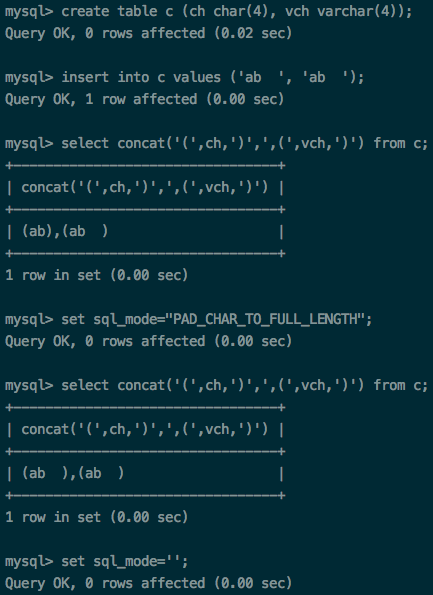
Task: Click the result row showing (ab  ),(ab  )
Action: coord(145,474)
